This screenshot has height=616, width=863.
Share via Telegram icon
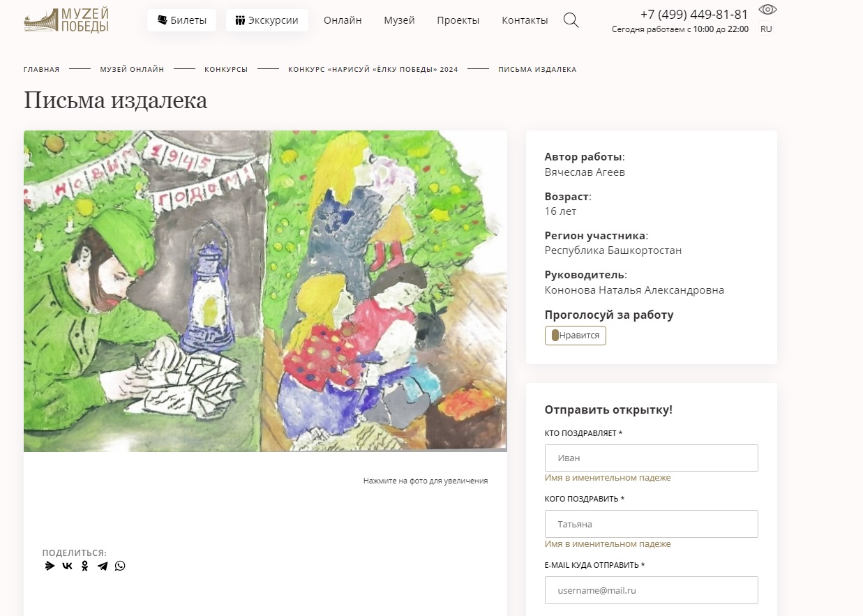pos(103,566)
